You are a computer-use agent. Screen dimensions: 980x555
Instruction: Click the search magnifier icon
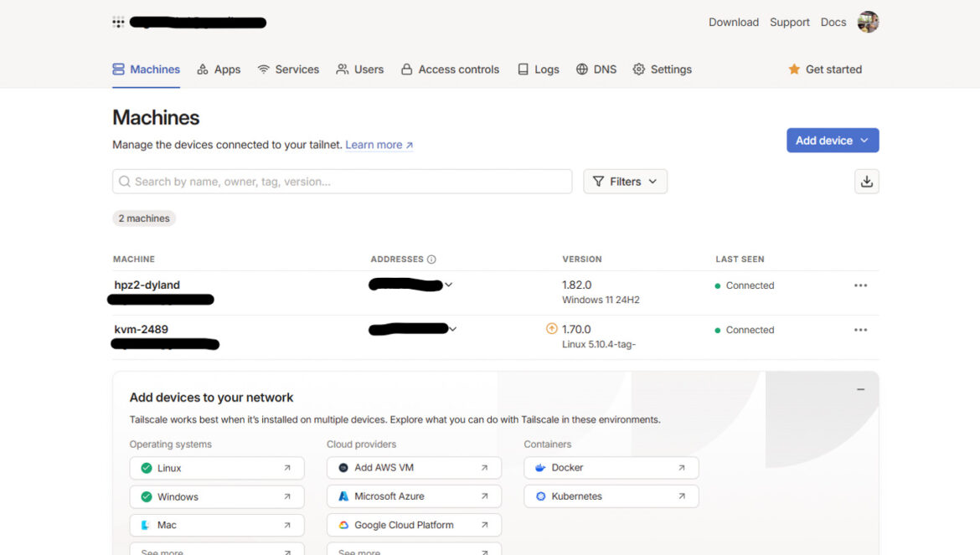[x=124, y=181]
